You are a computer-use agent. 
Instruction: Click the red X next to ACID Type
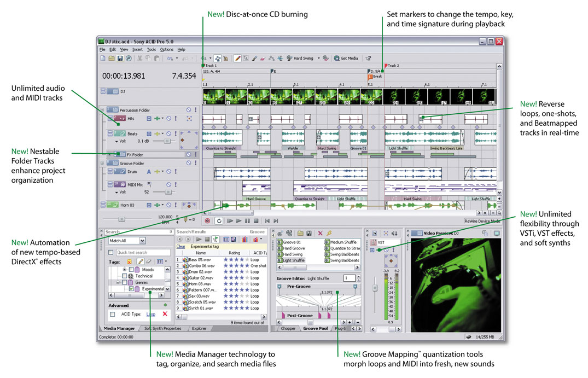tap(165, 314)
